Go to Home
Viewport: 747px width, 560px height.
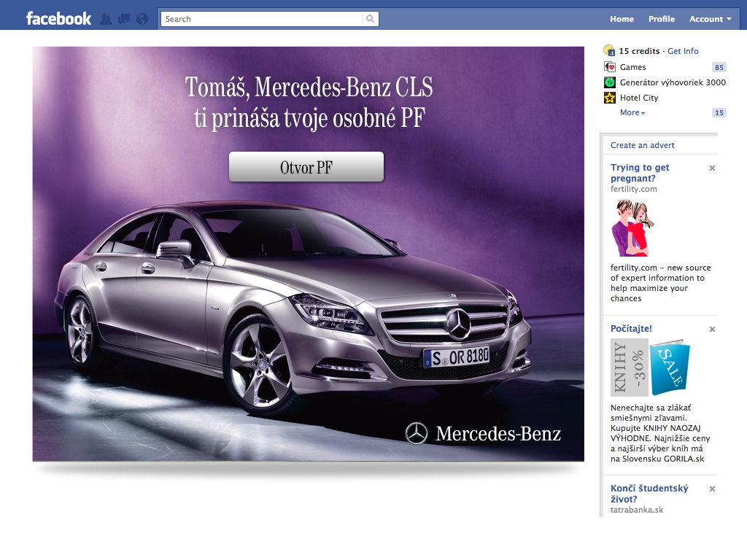pos(622,19)
